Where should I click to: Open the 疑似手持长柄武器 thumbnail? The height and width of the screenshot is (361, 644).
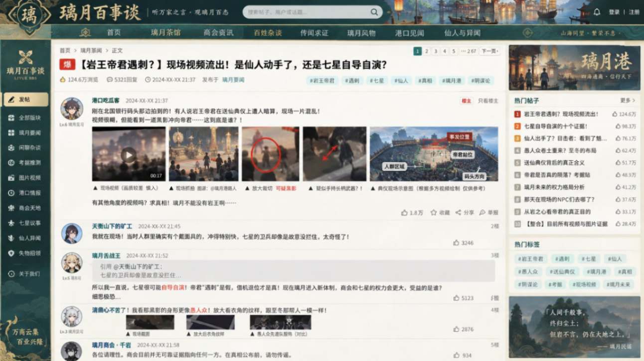pos(334,154)
